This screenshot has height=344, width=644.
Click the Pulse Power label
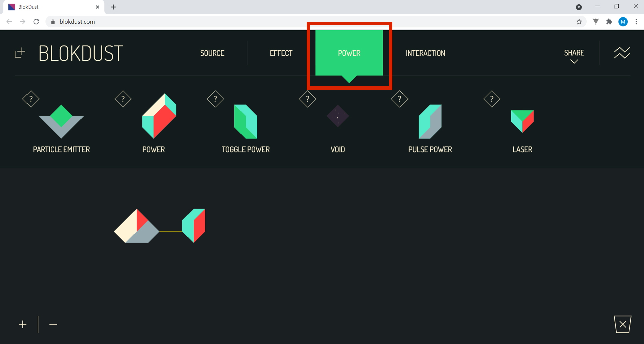[x=430, y=149]
